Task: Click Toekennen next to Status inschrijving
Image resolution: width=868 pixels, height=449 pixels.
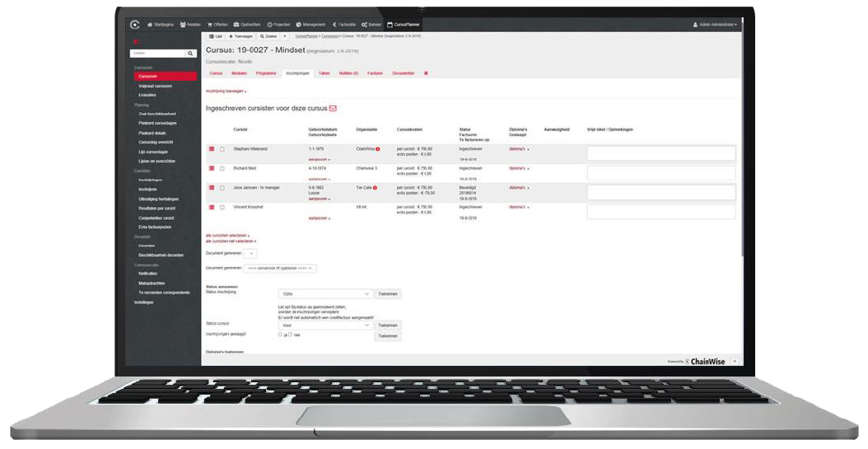Action: 388,294
